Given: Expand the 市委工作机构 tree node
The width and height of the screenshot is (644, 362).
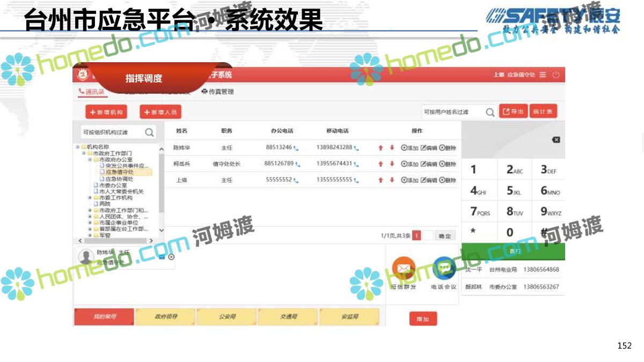Looking at the screenshot, I should [90, 197].
